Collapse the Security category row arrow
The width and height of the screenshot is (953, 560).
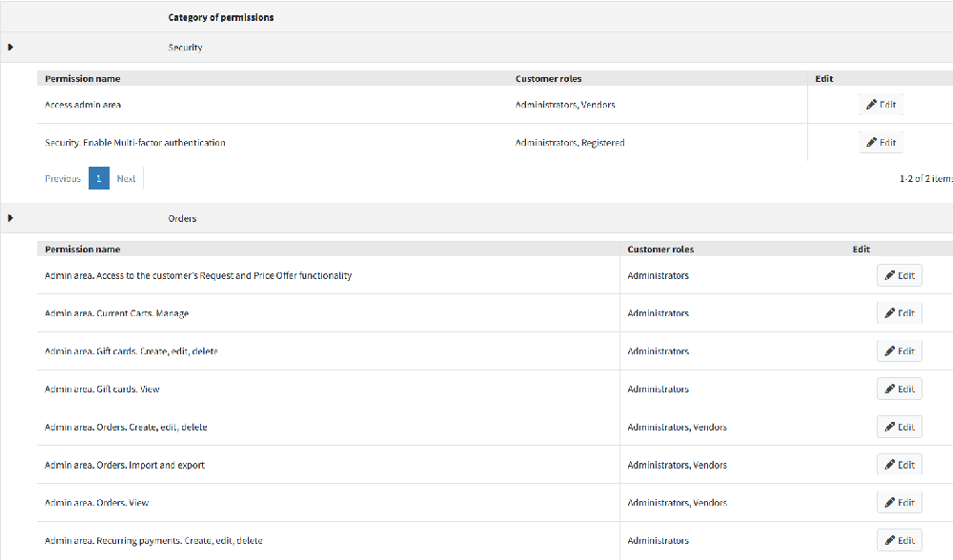click(10, 47)
